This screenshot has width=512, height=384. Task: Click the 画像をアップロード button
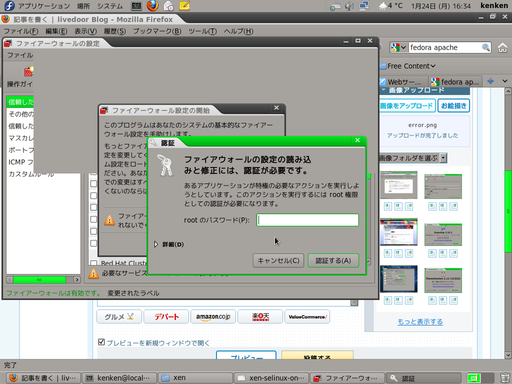click(407, 106)
